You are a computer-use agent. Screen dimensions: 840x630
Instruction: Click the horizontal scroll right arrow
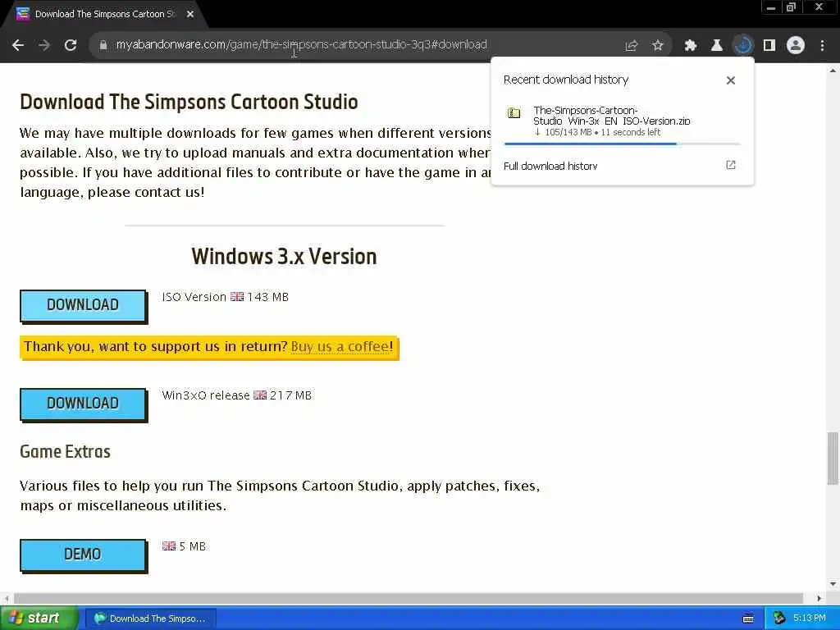(819, 598)
